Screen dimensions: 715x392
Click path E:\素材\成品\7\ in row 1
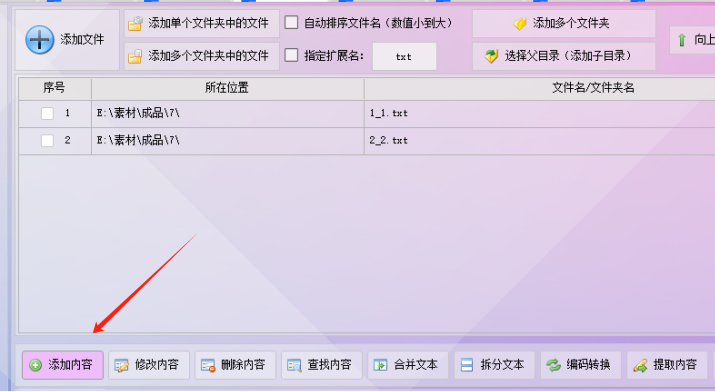[138, 113]
